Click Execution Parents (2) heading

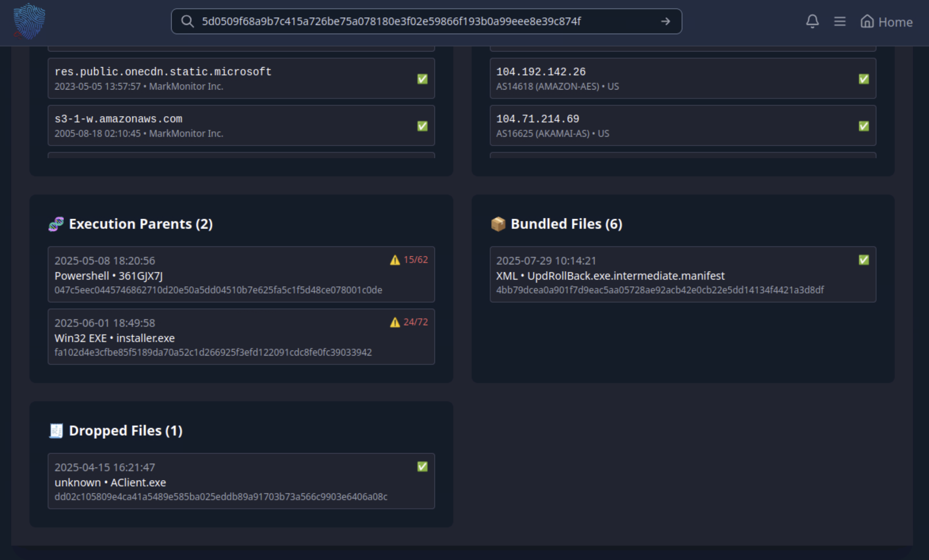pos(141,224)
